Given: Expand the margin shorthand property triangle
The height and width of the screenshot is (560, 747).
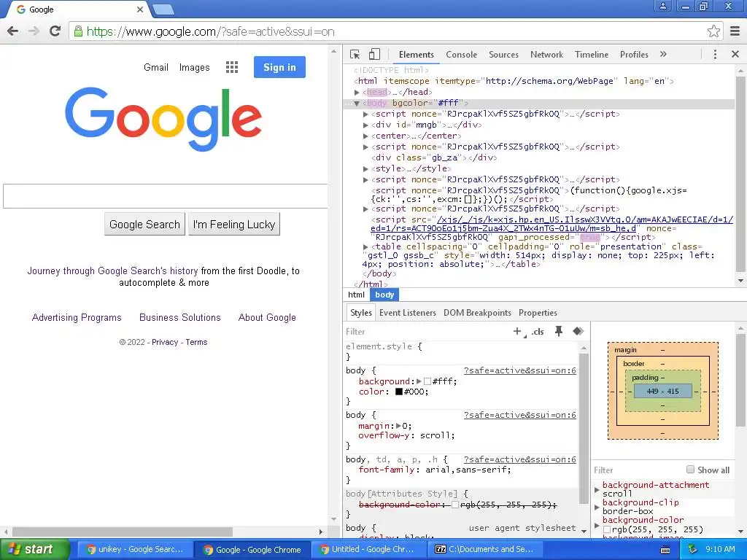Looking at the screenshot, I should tap(399, 426).
